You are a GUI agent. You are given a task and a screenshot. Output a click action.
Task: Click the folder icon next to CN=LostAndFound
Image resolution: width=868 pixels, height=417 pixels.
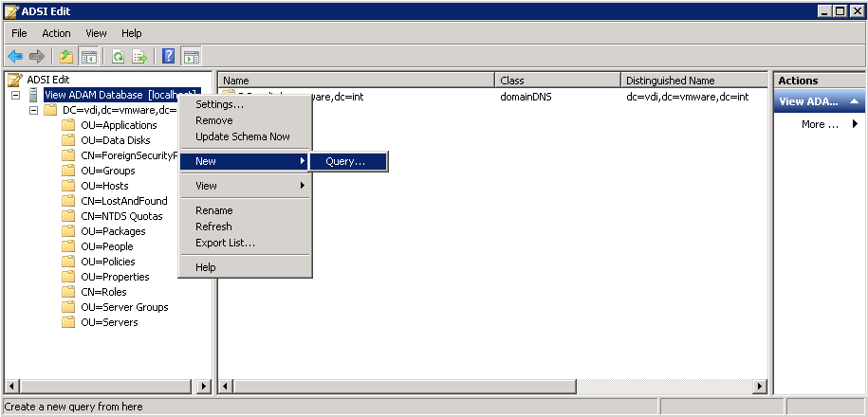[68, 201]
